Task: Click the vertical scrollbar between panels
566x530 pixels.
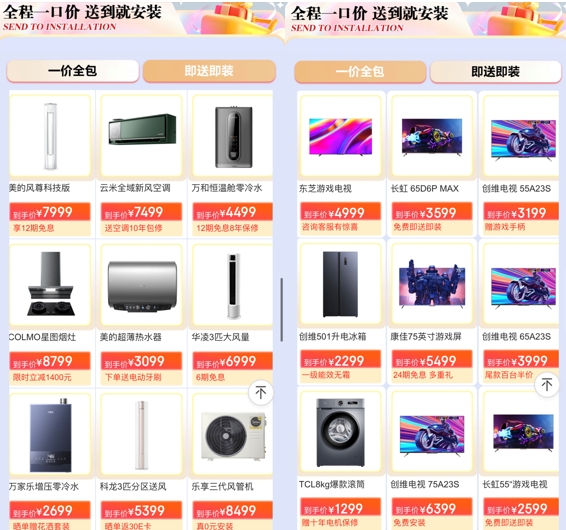Action: [x=282, y=310]
